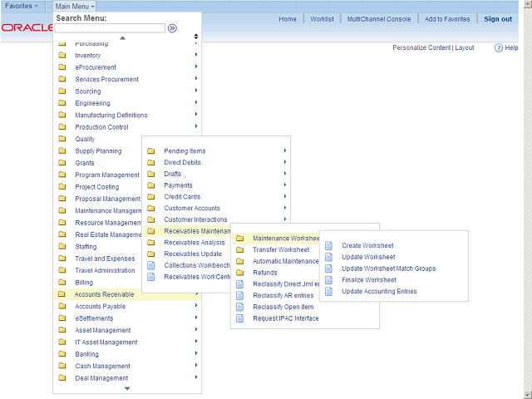This screenshot has height=399, width=532.
Task: Click the Help question mark icon
Action: click(499, 48)
